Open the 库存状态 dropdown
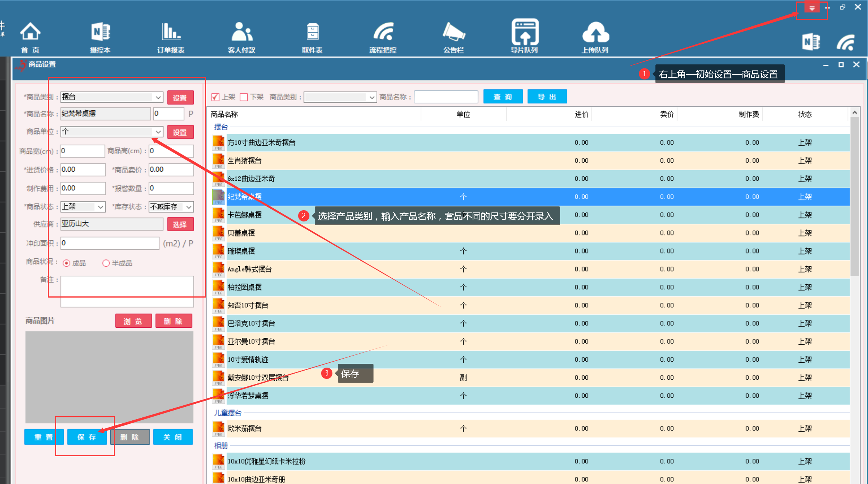Screen dimensions: 868x484 point(189,207)
